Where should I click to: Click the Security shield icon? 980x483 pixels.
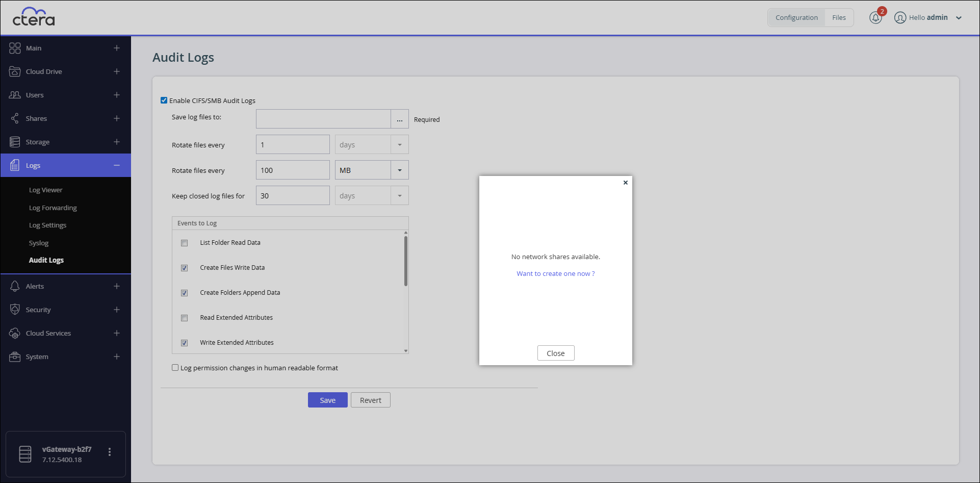(x=15, y=310)
